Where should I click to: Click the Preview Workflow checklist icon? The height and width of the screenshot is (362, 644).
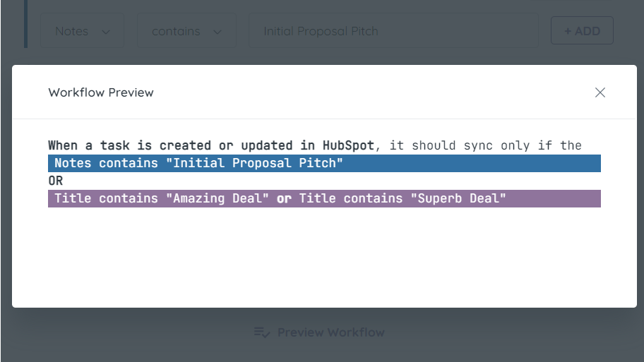point(261,332)
